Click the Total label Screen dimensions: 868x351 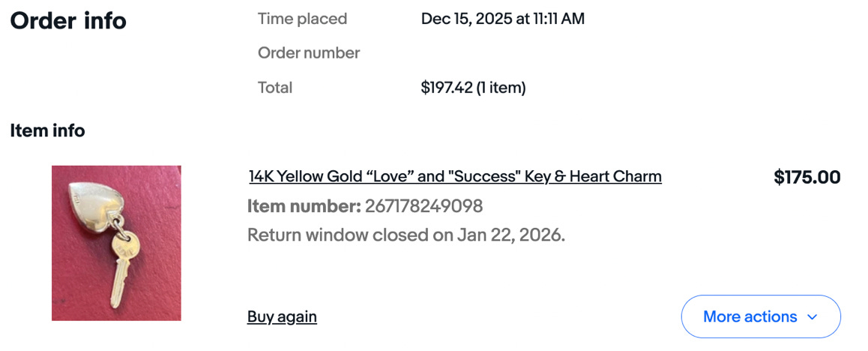click(x=275, y=88)
